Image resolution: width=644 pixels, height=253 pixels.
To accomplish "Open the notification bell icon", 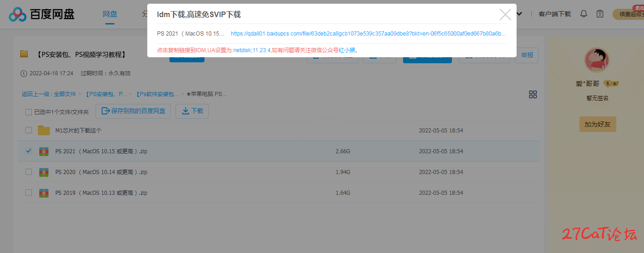I will point(584,14).
